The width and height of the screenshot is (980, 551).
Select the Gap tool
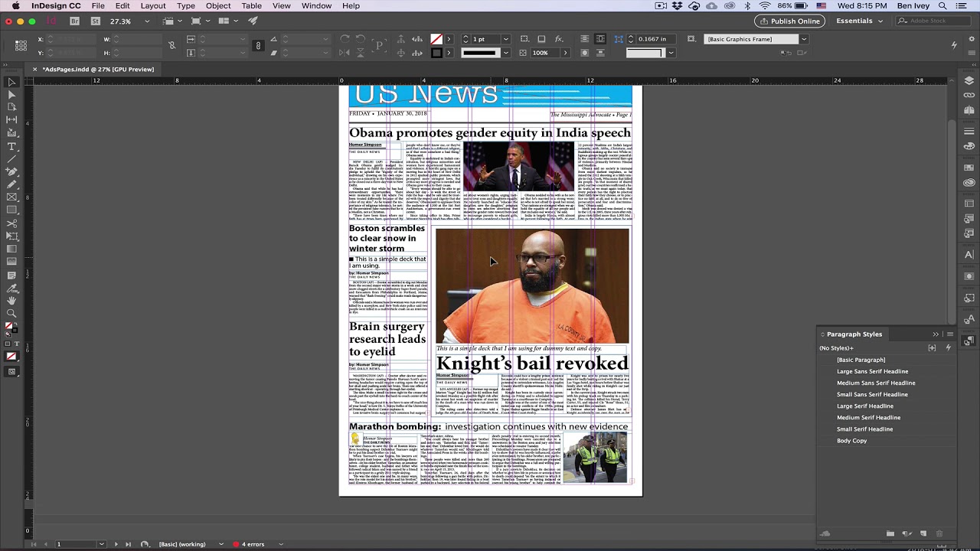(11, 120)
